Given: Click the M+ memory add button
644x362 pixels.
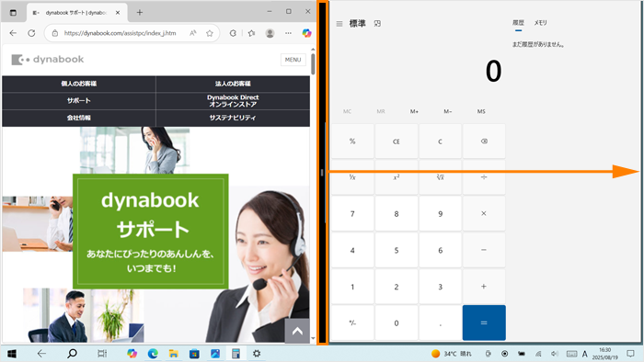Looking at the screenshot, I should [x=414, y=111].
